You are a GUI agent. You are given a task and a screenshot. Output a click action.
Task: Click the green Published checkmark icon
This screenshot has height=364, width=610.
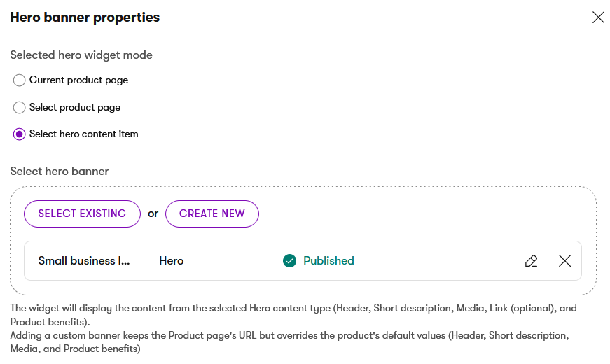289,260
